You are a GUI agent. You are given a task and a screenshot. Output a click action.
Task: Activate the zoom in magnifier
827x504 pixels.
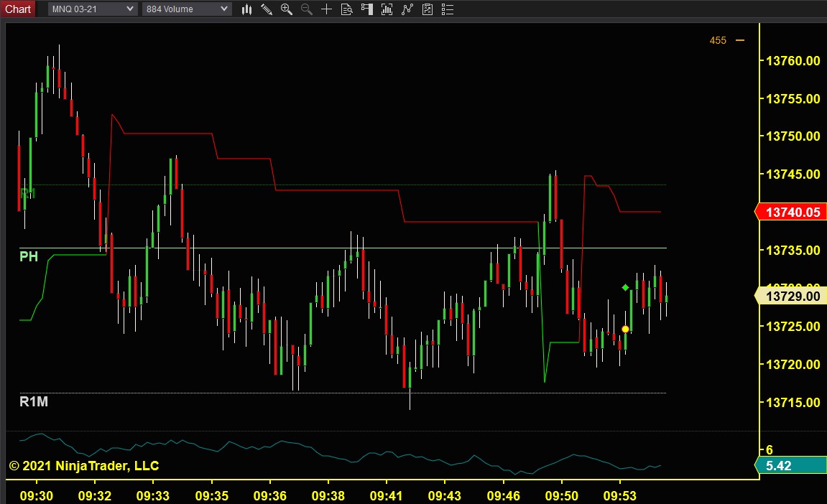(x=287, y=9)
